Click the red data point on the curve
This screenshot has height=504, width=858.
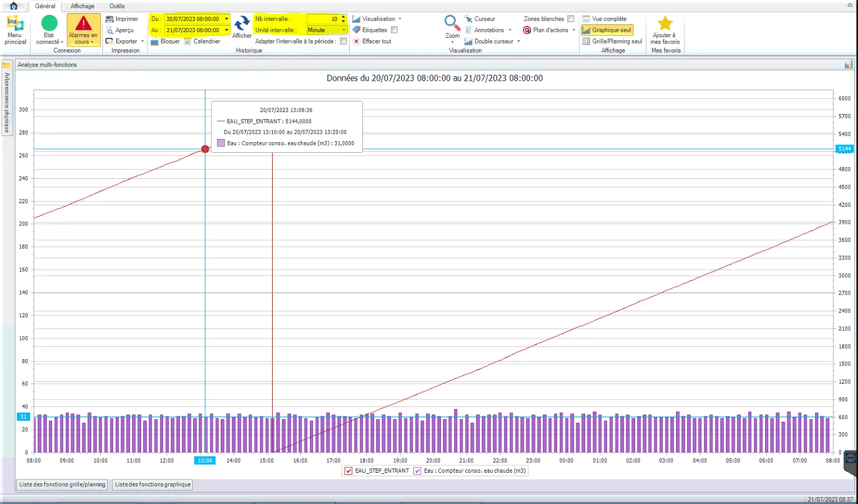pyautogui.click(x=205, y=149)
